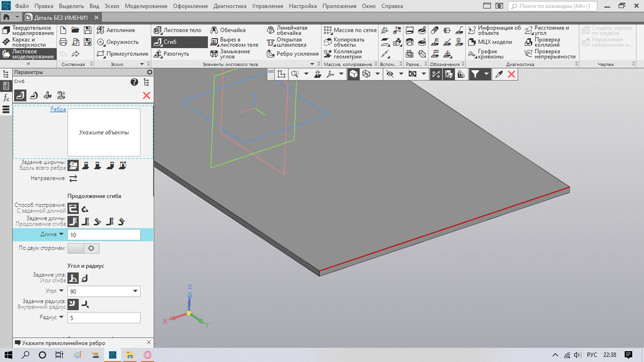Pick the Линейчатая обечайка tool
This screenshot has width=644, height=362.
coord(287,30)
